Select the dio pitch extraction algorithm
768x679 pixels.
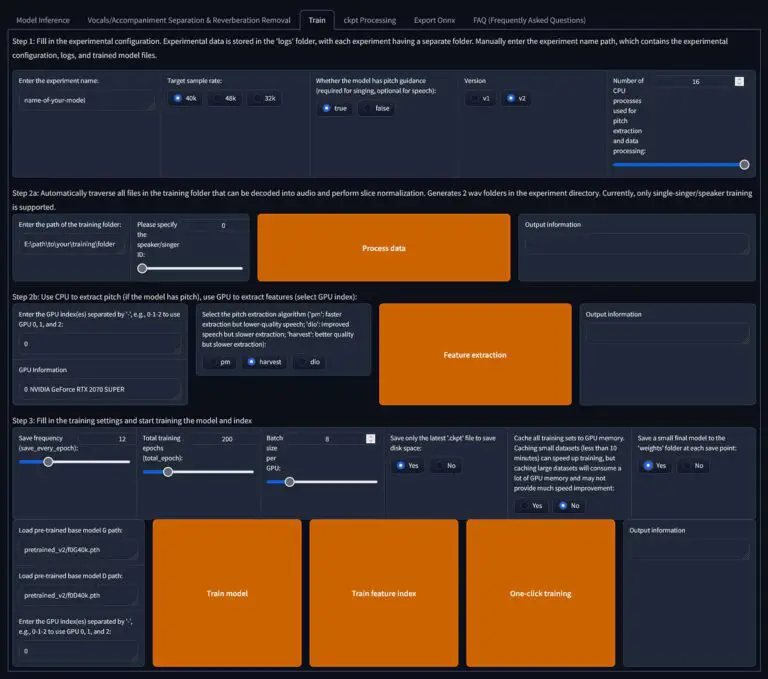click(x=309, y=362)
